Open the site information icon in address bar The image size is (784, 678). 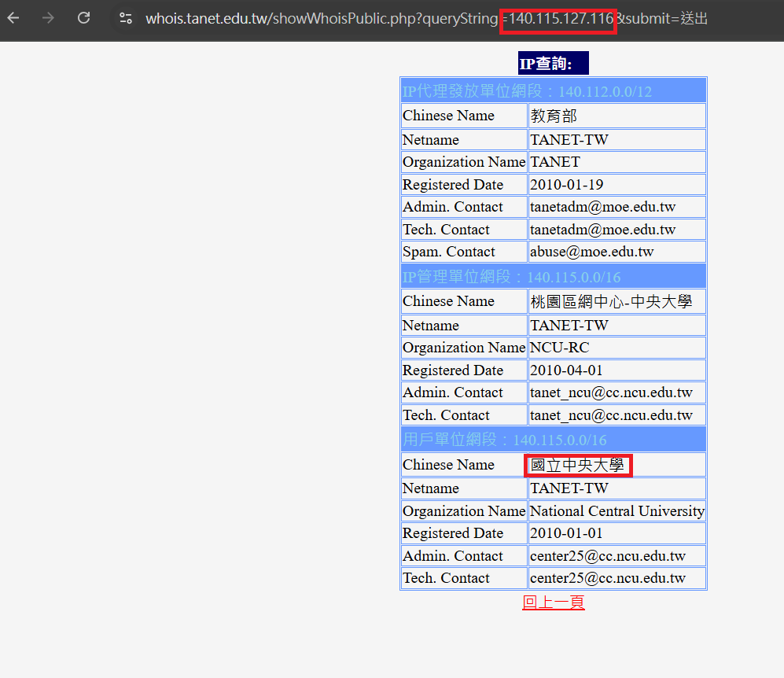126,19
